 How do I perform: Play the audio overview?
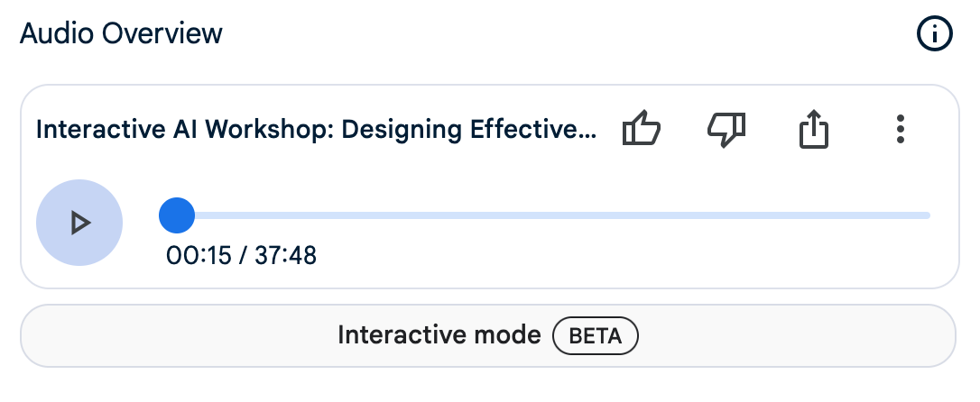(x=79, y=223)
